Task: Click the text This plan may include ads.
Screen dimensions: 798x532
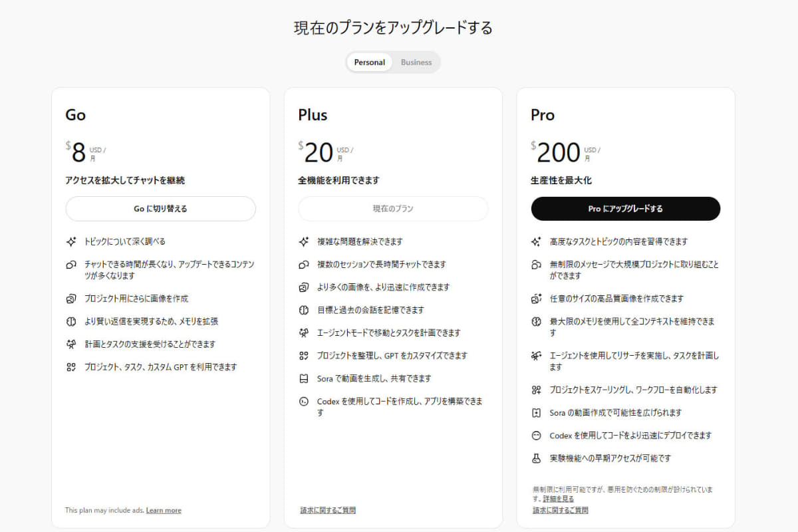Action: (104, 511)
